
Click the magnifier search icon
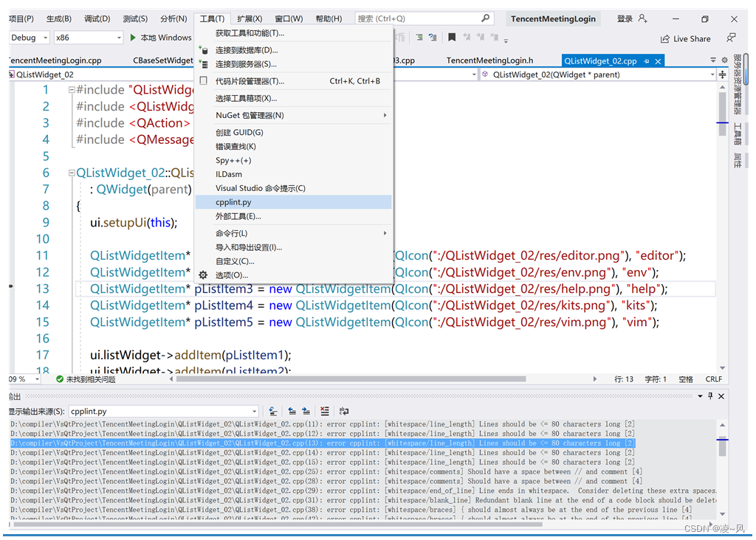(x=486, y=18)
